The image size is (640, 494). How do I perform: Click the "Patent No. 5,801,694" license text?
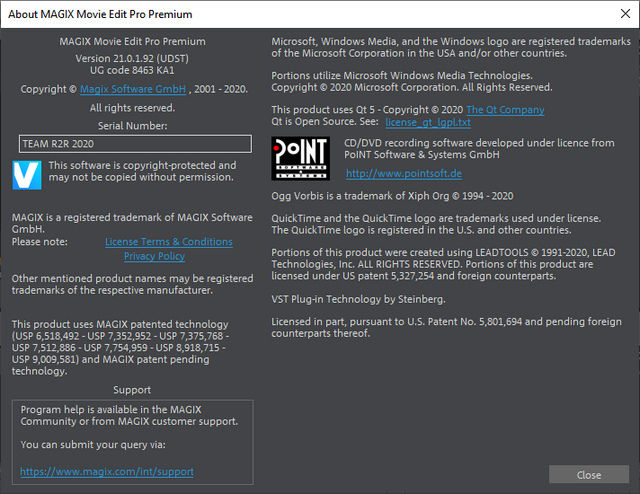tap(447, 327)
